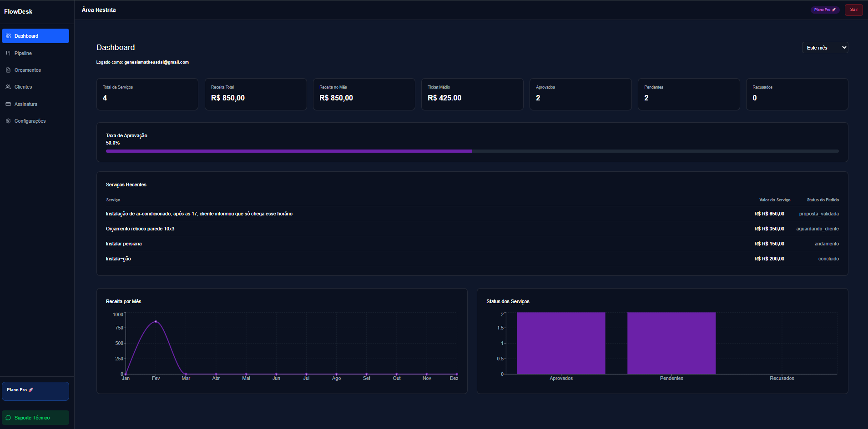Open Pipeline via its sidebar icon
Viewport: 868px width, 429px height.
click(8, 53)
